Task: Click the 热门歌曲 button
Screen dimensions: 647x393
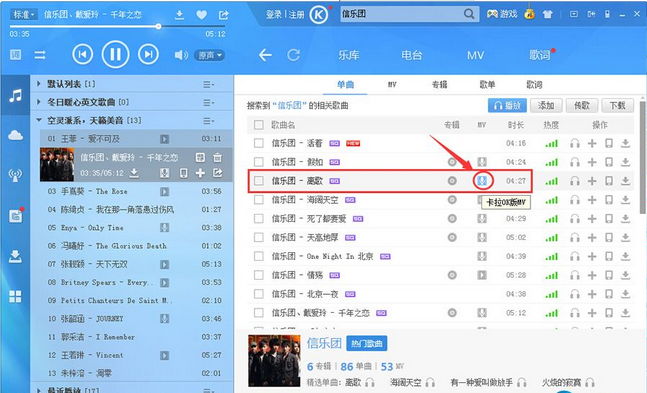Action: [x=366, y=343]
